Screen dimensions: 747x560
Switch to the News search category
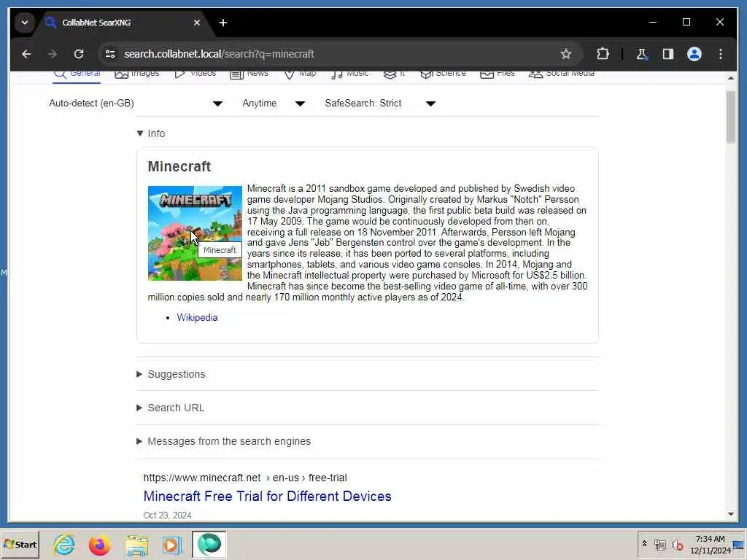point(249,74)
